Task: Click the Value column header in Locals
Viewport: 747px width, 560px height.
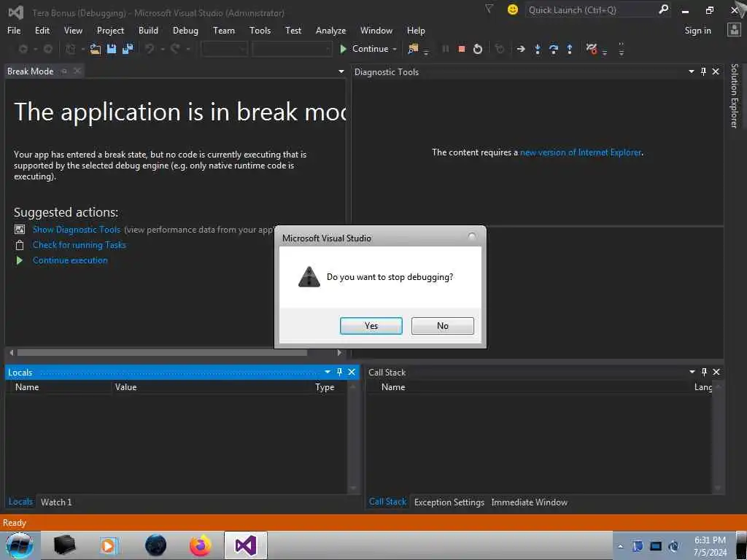Action: pyautogui.click(x=125, y=387)
